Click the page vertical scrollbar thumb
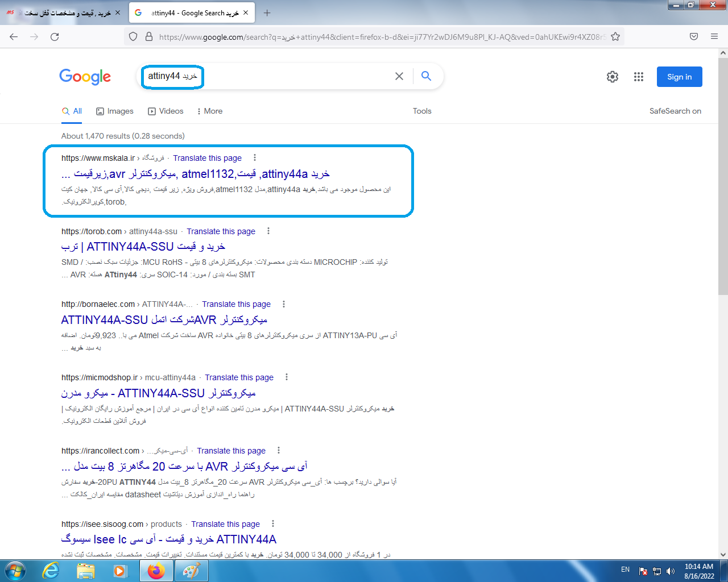Viewport: 728px width, 582px height. click(x=723, y=176)
